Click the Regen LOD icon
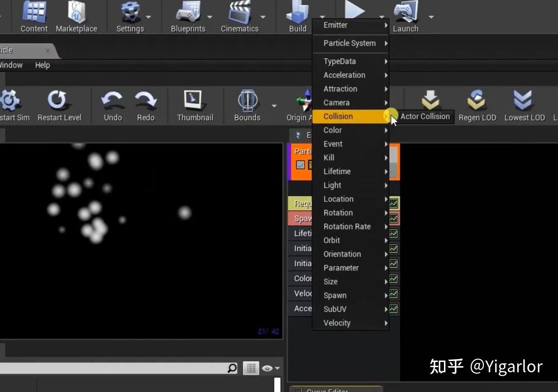The height and width of the screenshot is (392, 558). [477, 100]
